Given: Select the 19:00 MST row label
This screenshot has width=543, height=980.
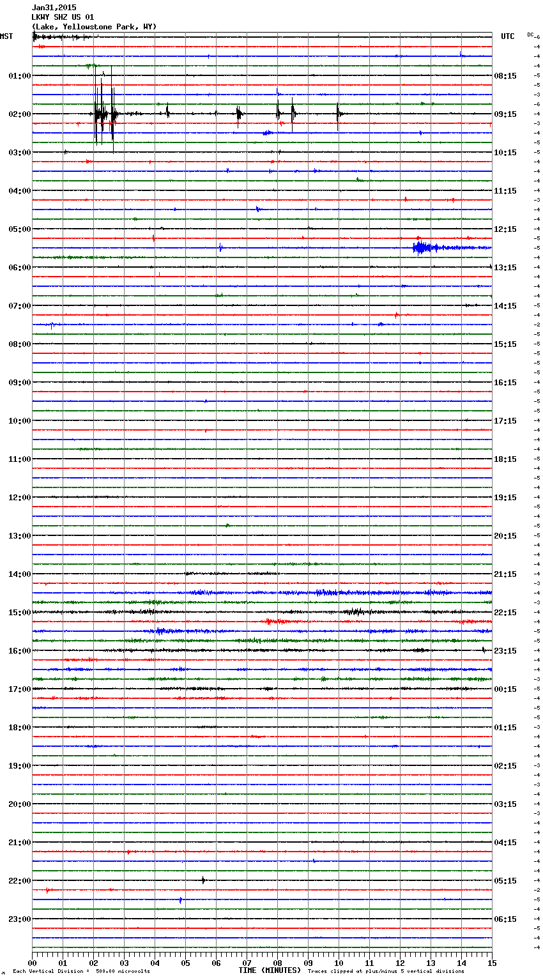Looking at the screenshot, I should [x=20, y=766].
